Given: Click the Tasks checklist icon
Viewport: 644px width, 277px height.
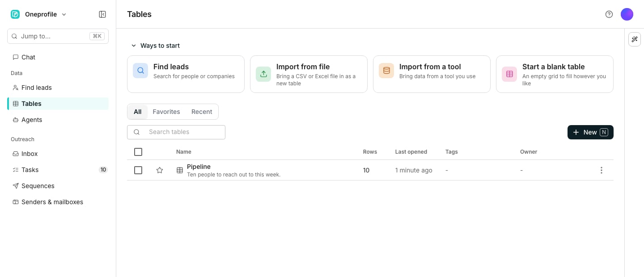Looking at the screenshot, I should [16, 170].
